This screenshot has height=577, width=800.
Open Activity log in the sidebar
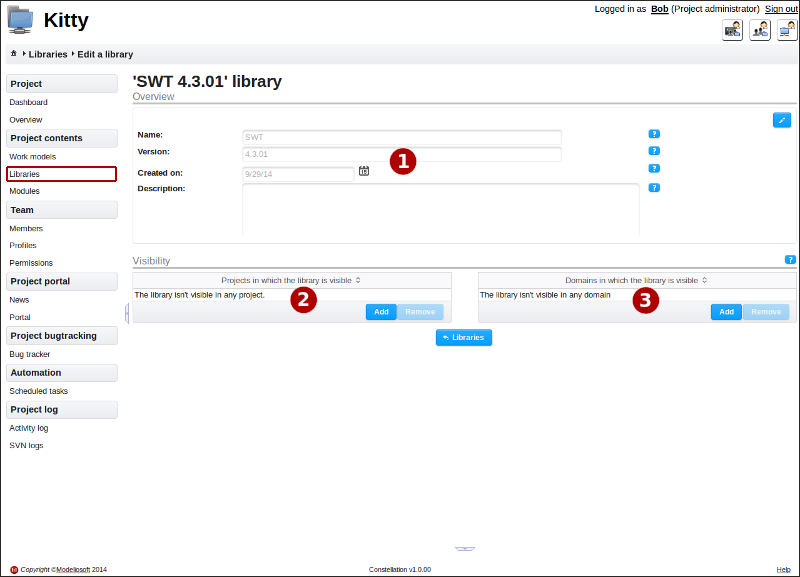[x=29, y=428]
